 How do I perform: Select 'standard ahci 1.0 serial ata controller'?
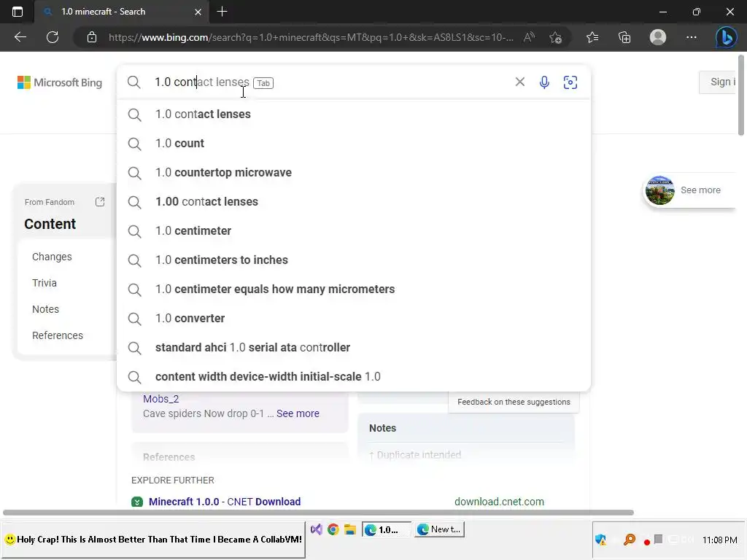354,348
